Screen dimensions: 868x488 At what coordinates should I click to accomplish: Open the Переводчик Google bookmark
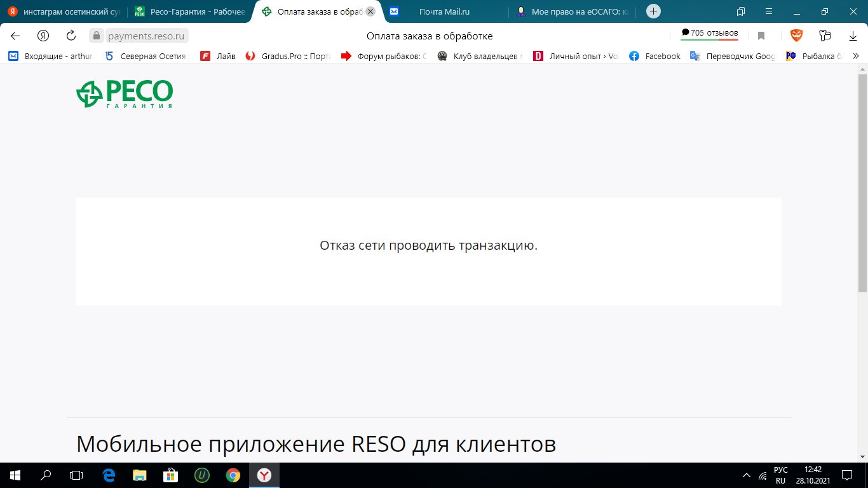click(x=734, y=56)
